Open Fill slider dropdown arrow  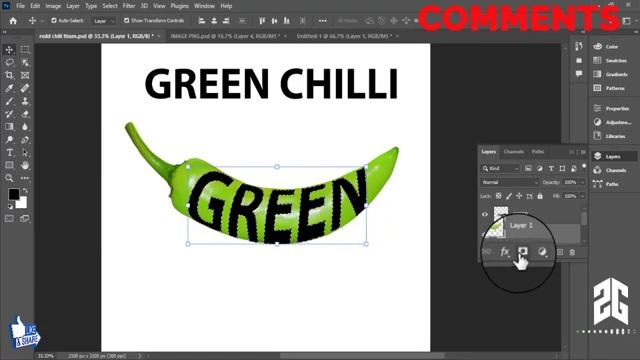click(x=582, y=196)
